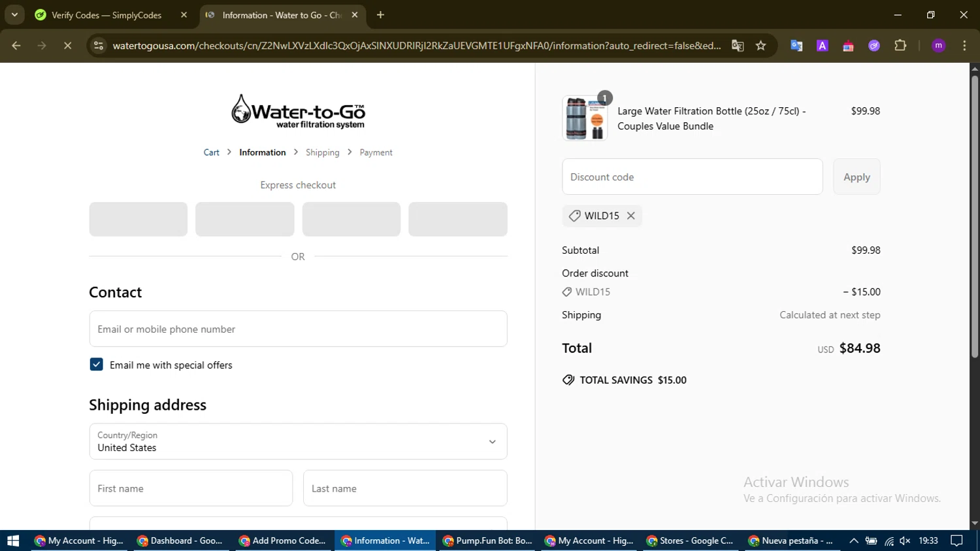Click the battery tray icon
980x551 pixels.
click(871, 541)
